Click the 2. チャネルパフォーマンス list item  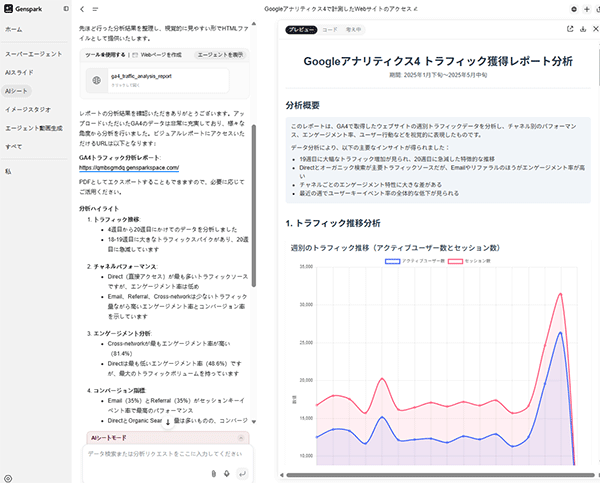[122, 266]
